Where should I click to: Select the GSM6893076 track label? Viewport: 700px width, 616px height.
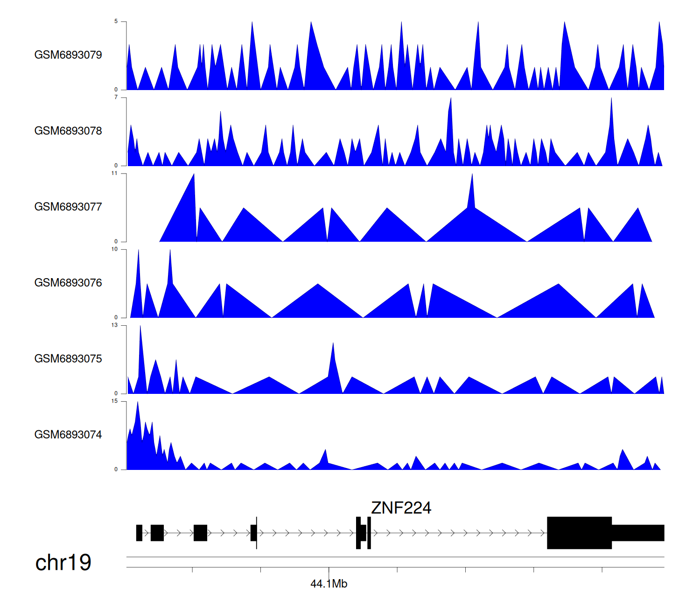68,283
